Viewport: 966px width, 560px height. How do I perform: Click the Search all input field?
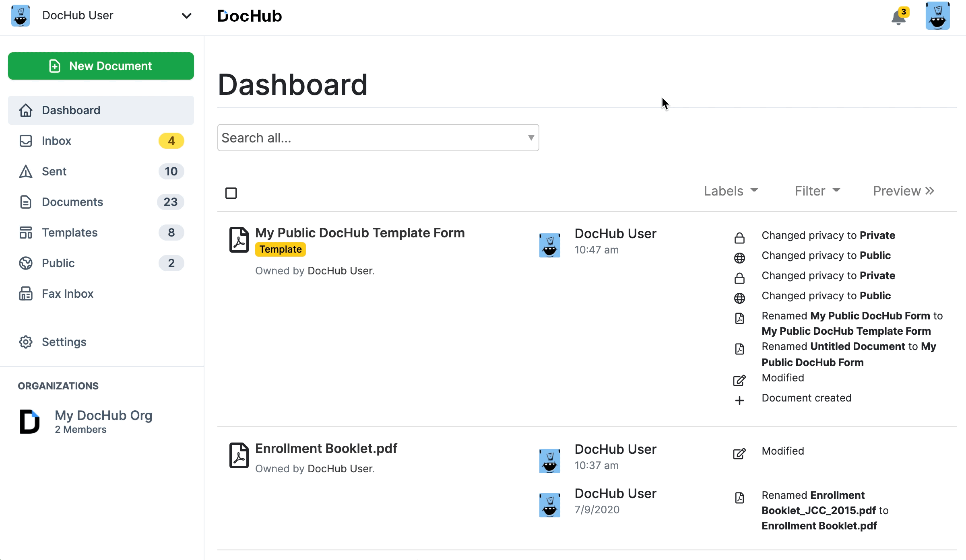(378, 137)
